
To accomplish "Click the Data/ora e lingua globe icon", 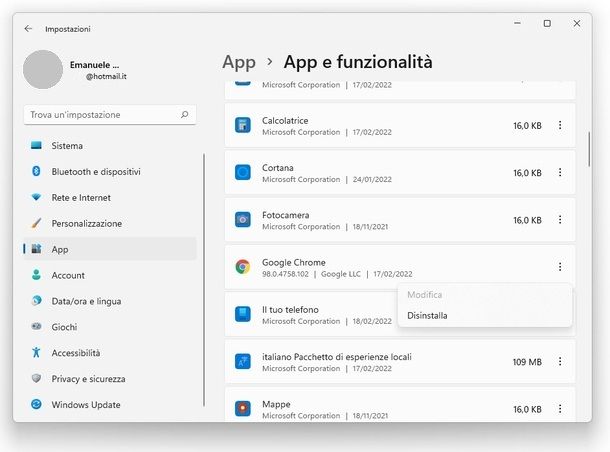I will 36,301.
